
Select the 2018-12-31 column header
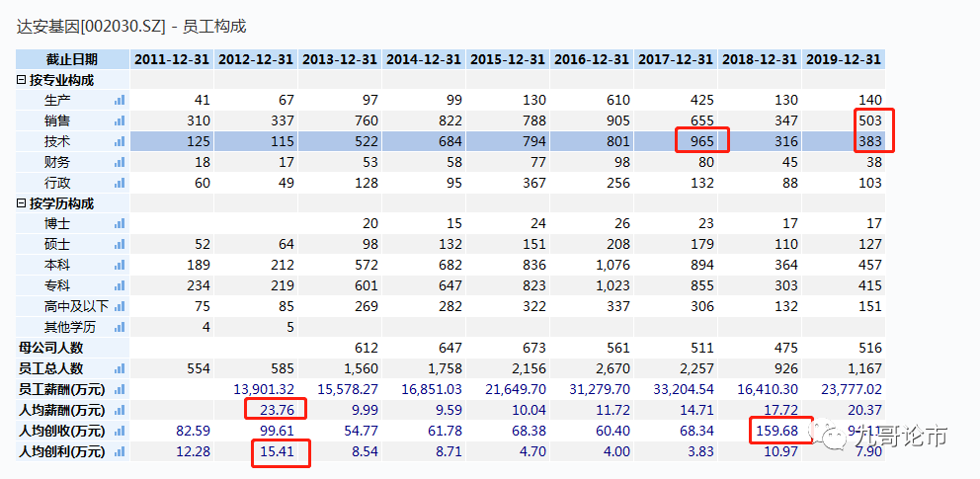pyautogui.click(x=760, y=59)
